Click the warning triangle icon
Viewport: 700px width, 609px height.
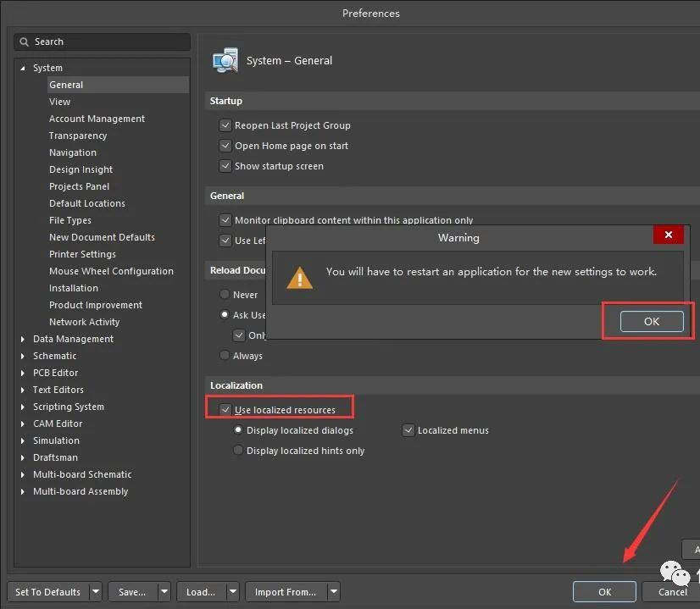[299, 277]
